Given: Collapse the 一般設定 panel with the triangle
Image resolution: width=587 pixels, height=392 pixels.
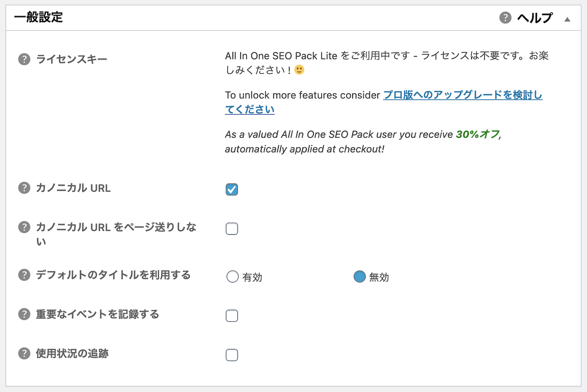Looking at the screenshot, I should click(x=567, y=19).
